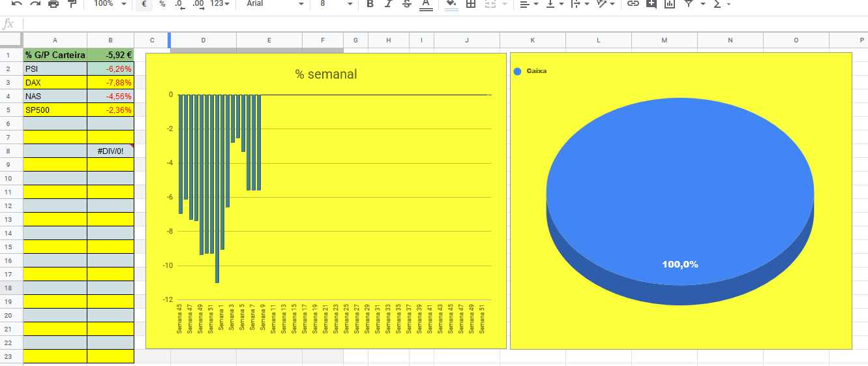
Task: Select the cell showing -4,56%
Action: pos(110,96)
